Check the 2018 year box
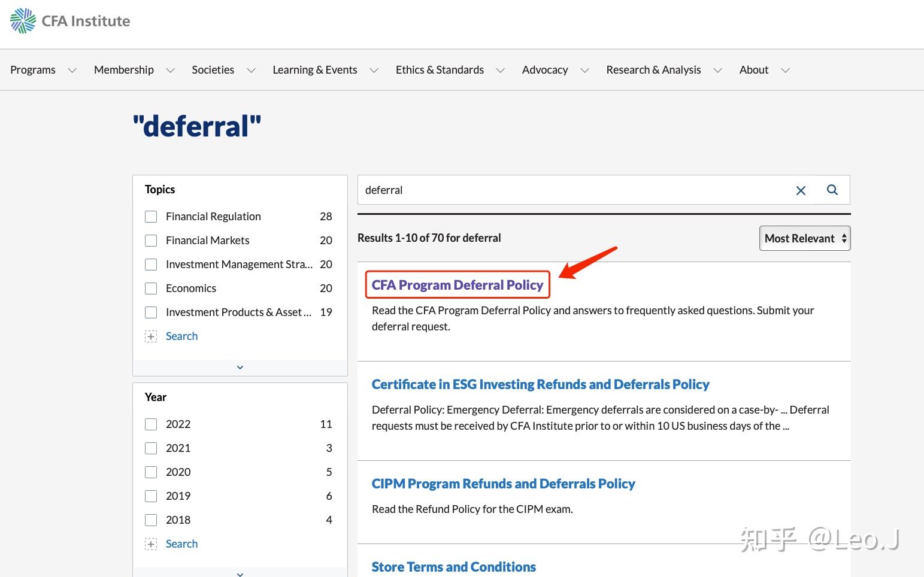The height and width of the screenshot is (577, 924). tap(151, 520)
